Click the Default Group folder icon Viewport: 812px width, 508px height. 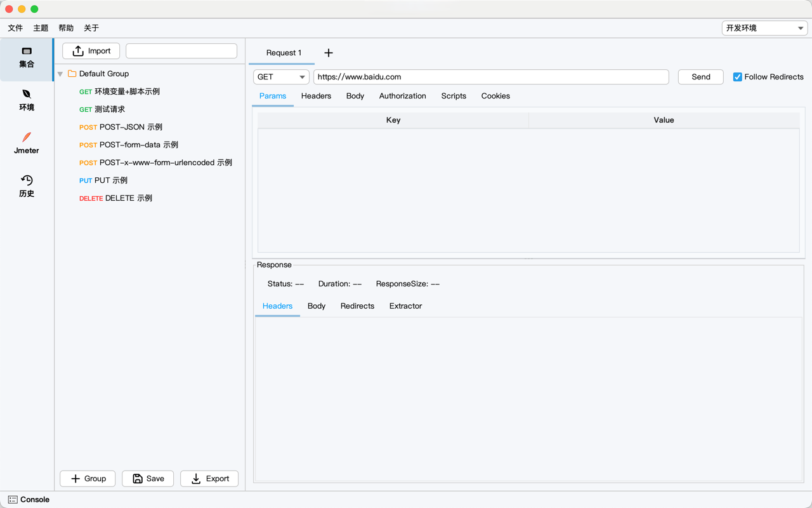coord(72,74)
